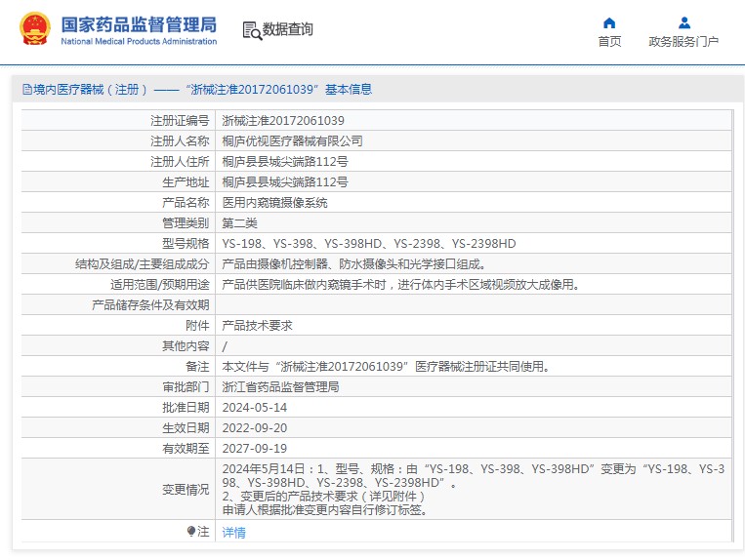745x560 pixels.
Task: Select the 变更情况 change description text
Action: coord(474,490)
